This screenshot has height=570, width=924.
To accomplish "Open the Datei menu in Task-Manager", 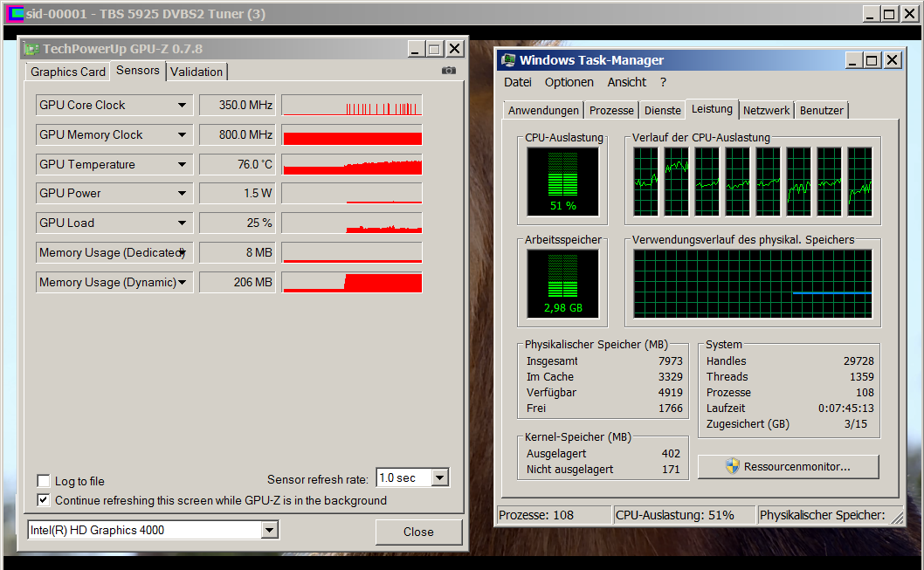I will click(x=517, y=82).
